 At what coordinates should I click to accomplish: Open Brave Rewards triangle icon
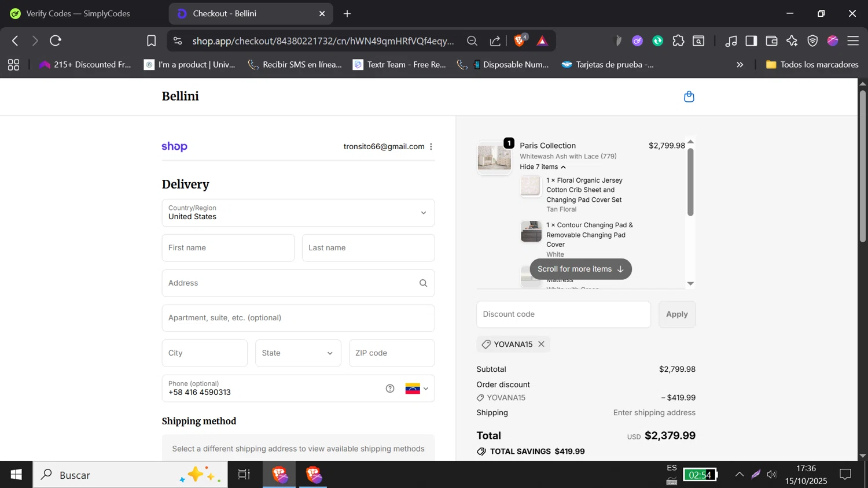click(542, 40)
